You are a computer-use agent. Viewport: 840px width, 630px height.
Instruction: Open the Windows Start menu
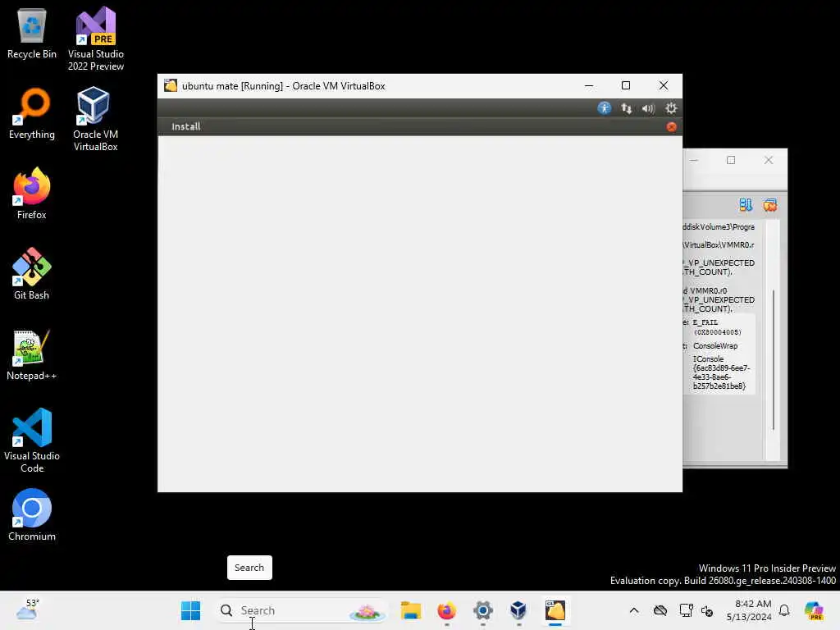190,610
